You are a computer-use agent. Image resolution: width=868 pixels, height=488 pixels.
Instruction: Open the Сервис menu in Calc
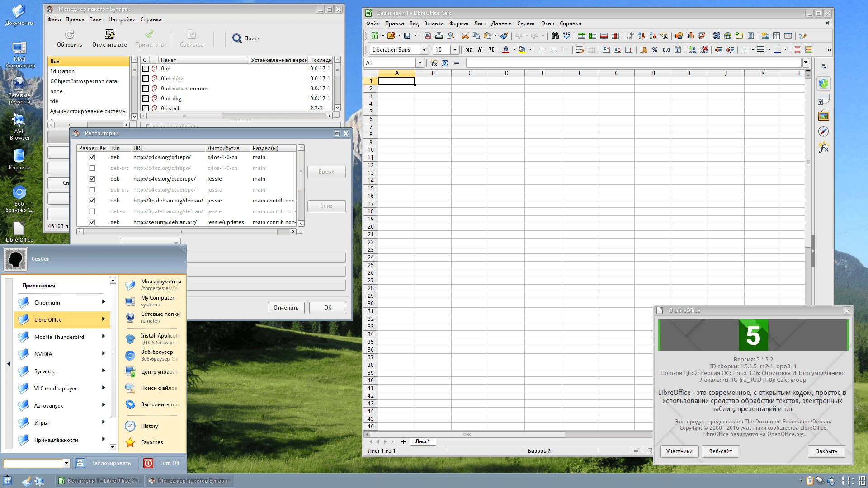coord(526,23)
